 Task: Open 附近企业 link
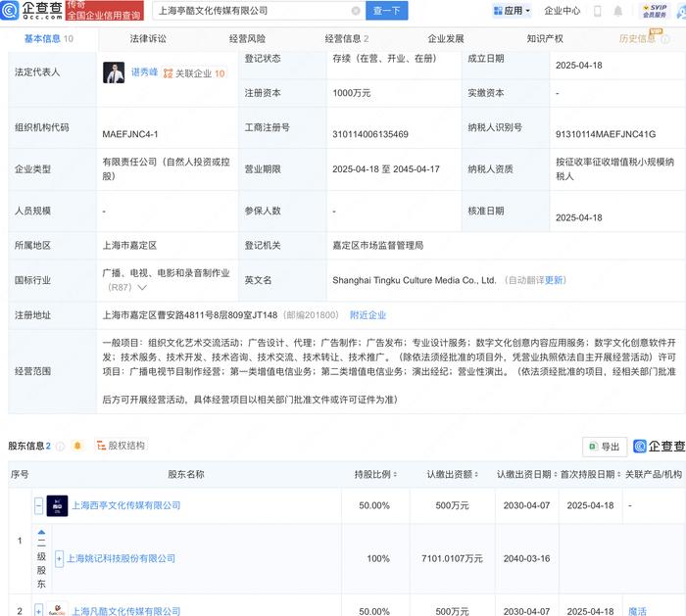click(367, 315)
